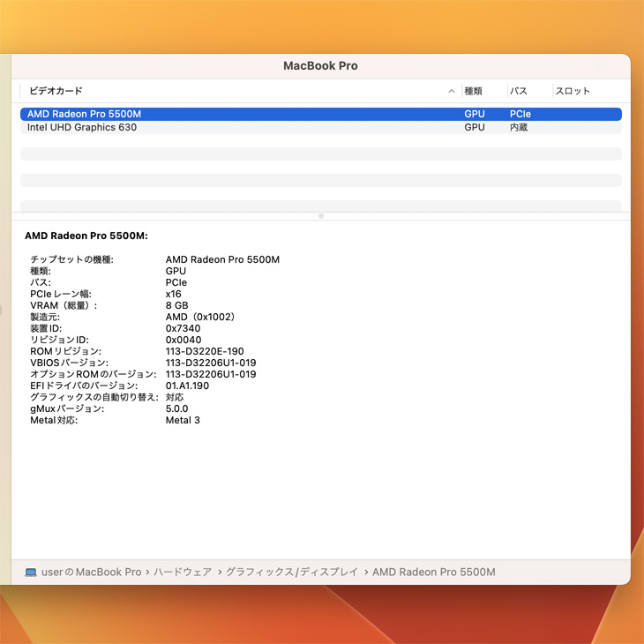Screen dimensions: 644x644
Task: Click the GPU cell in the selected AMD row
Action: click(475, 114)
